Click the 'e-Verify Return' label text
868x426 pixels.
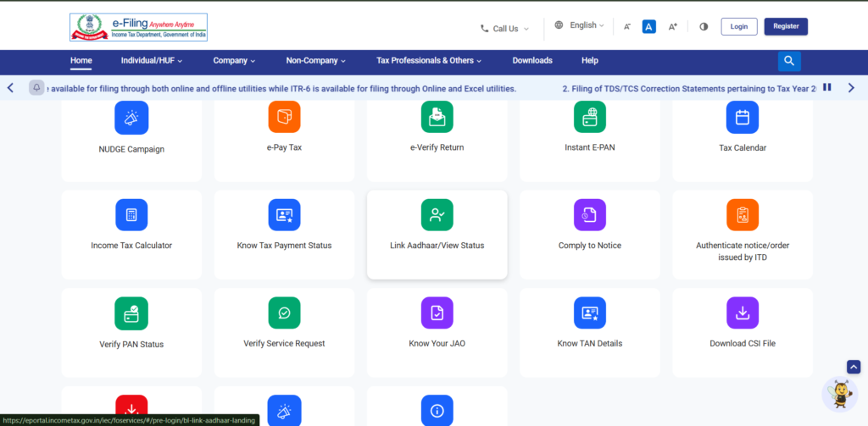pyautogui.click(x=437, y=147)
